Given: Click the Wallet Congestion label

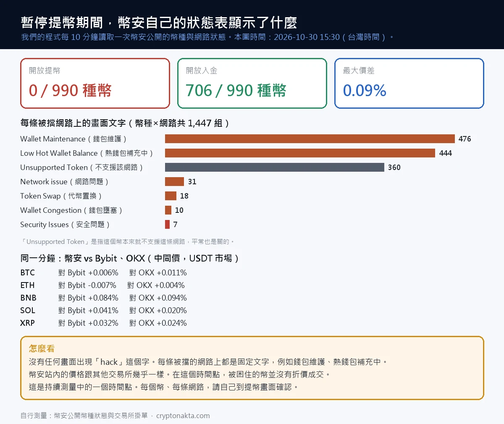Looking at the screenshot, I should [71, 210].
